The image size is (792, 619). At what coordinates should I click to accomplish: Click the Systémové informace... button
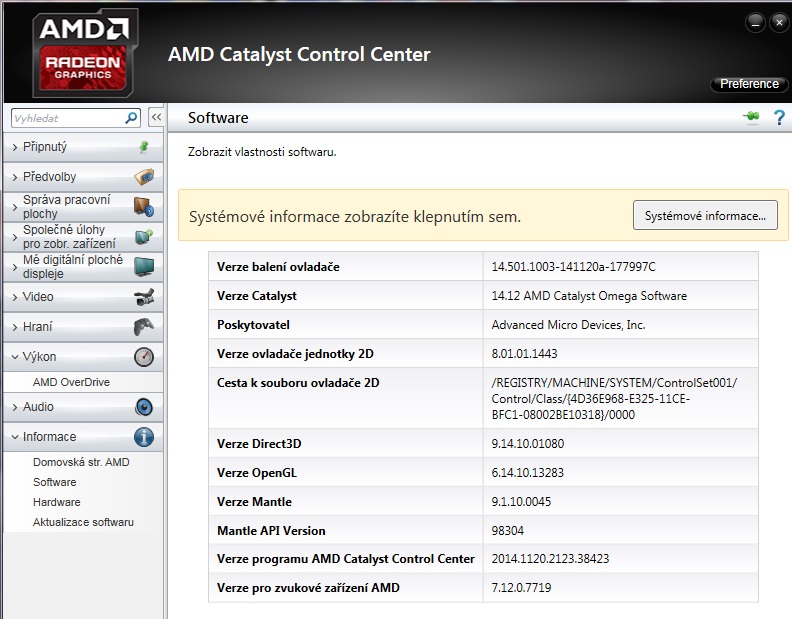(705, 216)
